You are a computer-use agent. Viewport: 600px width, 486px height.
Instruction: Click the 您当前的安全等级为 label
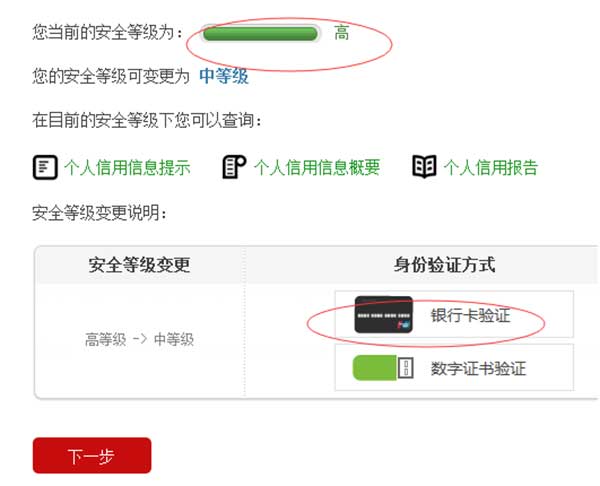click(108, 32)
